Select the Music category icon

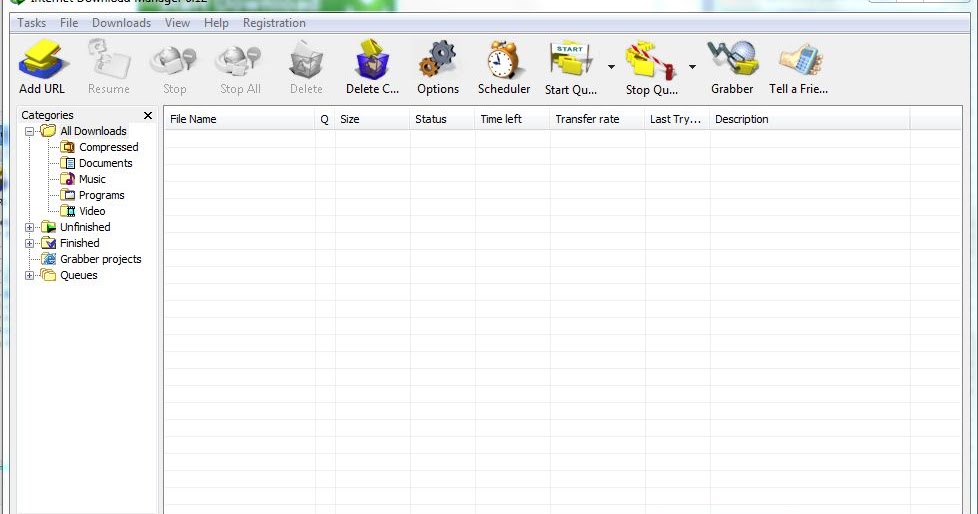click(67, 179)
